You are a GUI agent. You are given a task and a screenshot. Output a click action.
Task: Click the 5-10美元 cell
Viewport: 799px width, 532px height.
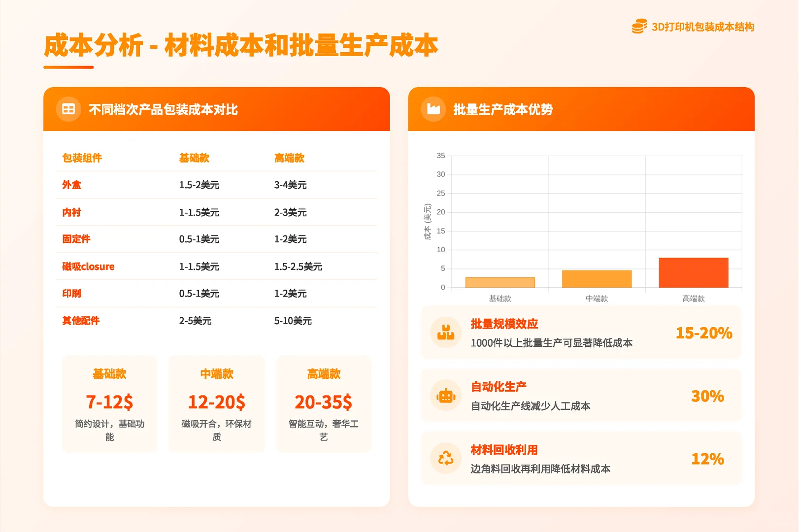[x=293, y=321]
